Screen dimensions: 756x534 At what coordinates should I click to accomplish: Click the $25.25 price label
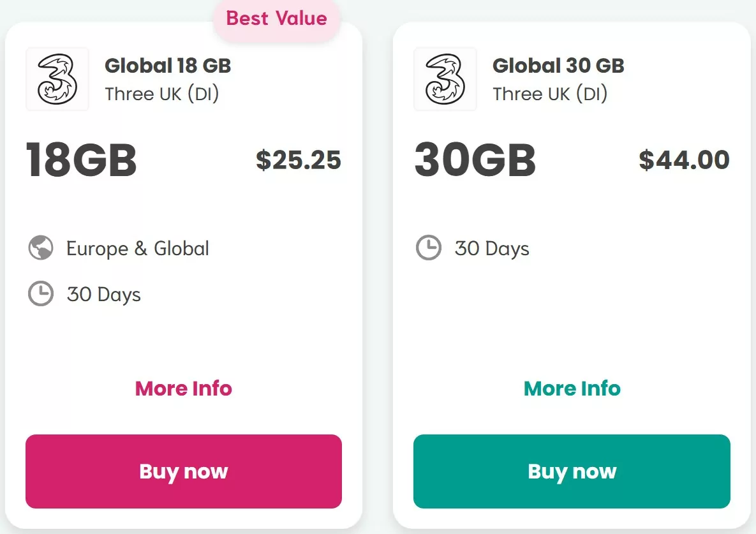pyautogui.click(x=298, y=161)
